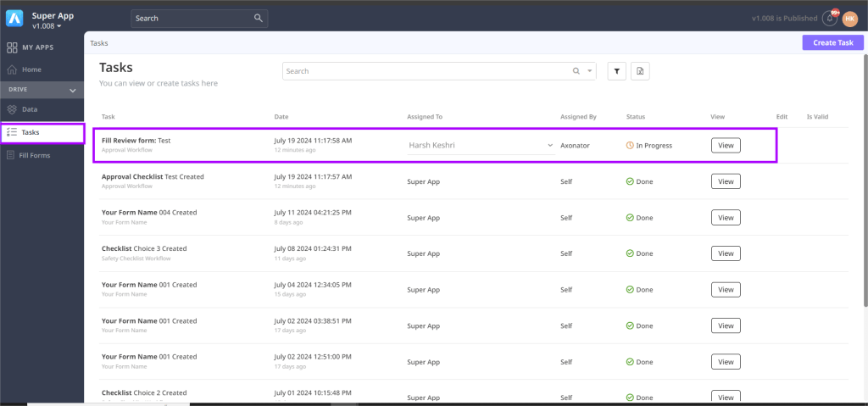Open Home in the sidebar
The width and height of the screenshot is (868, 406).
tap(31, 70)
